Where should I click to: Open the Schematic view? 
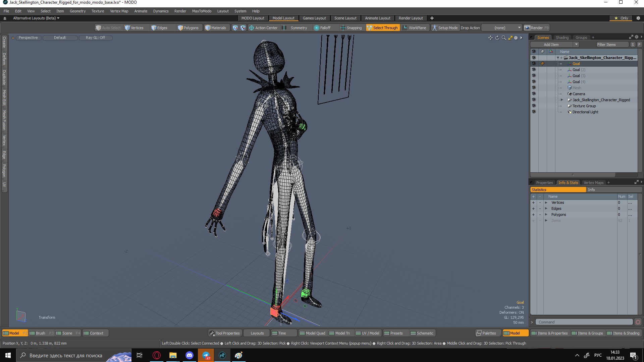422,333
